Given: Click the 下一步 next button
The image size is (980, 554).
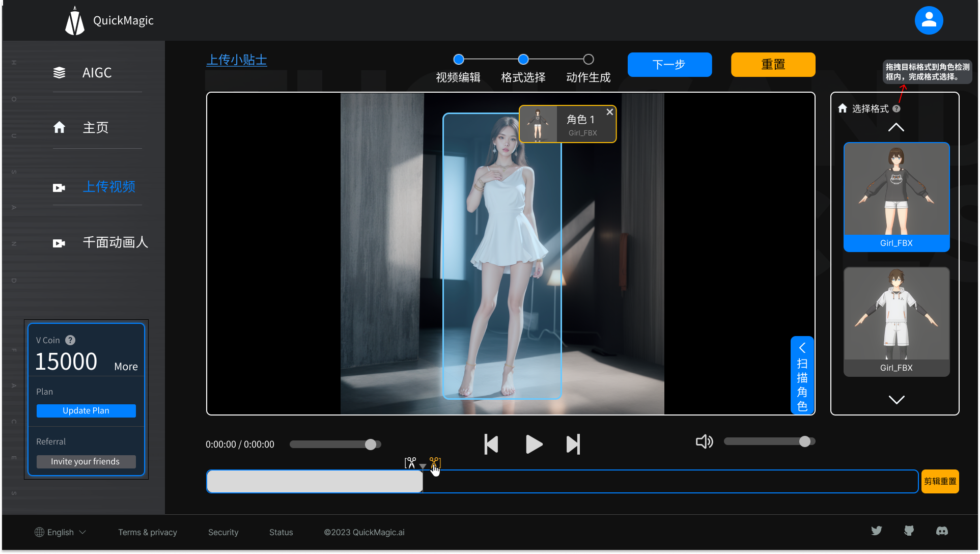Looking at the screenshot, I should [x=669, y=65].
